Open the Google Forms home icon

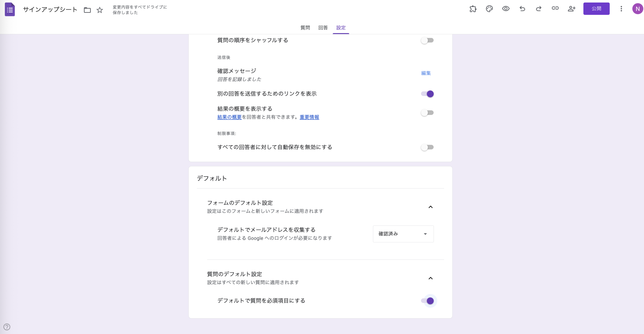[10, 10]
